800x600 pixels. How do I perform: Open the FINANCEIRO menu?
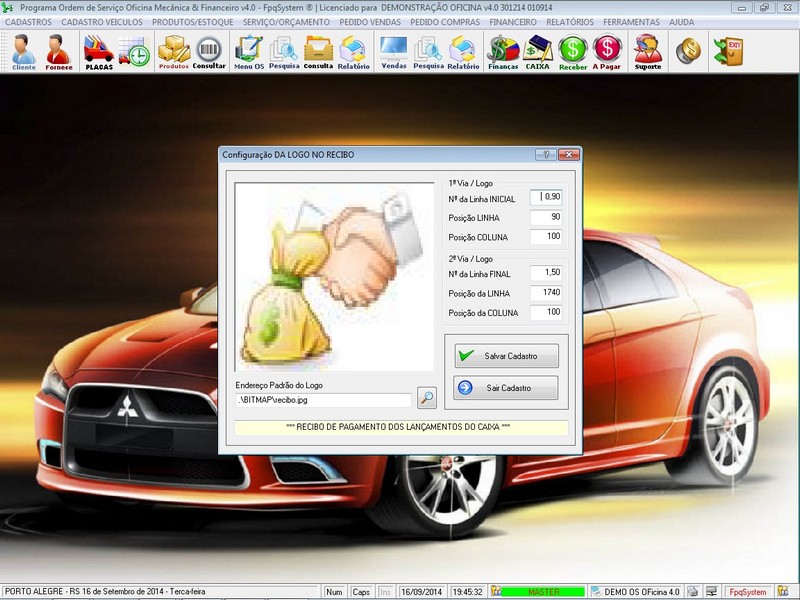tap(513, 22)
